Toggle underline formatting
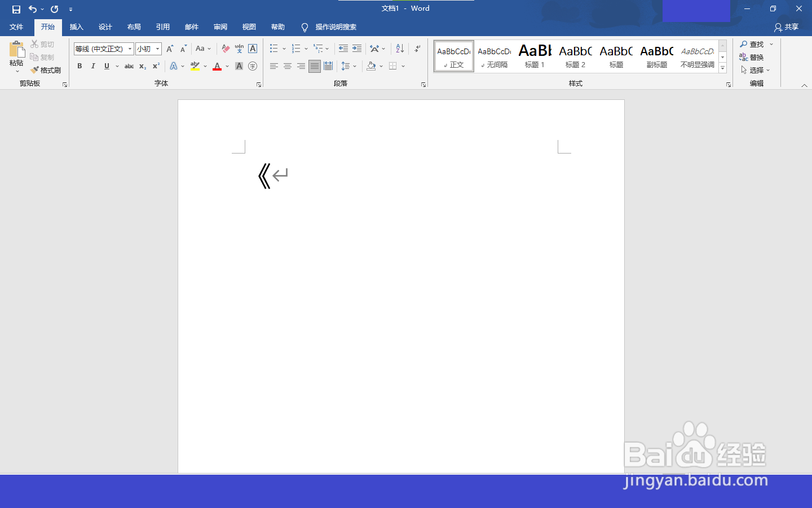Viewport: 812px width, 508px height. [x=107, y=66]
